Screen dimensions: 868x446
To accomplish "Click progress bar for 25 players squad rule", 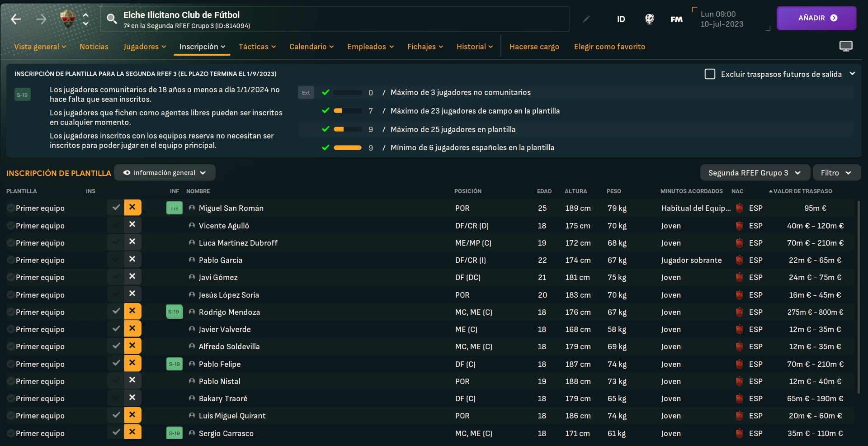I will click(347, 129).
